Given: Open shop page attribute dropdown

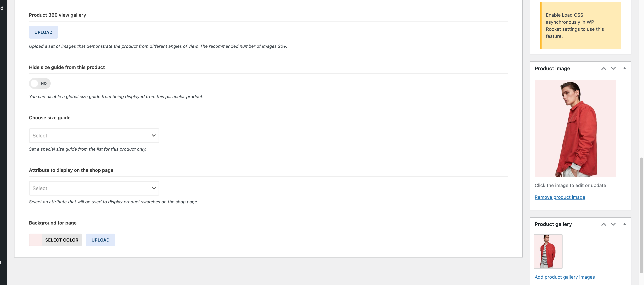Looking at the screenshot, I should 90,188.
